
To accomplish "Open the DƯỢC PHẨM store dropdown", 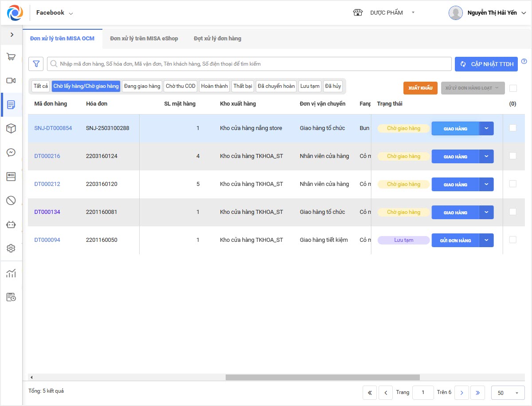I will pyautogui.click(x=413, y=13).
